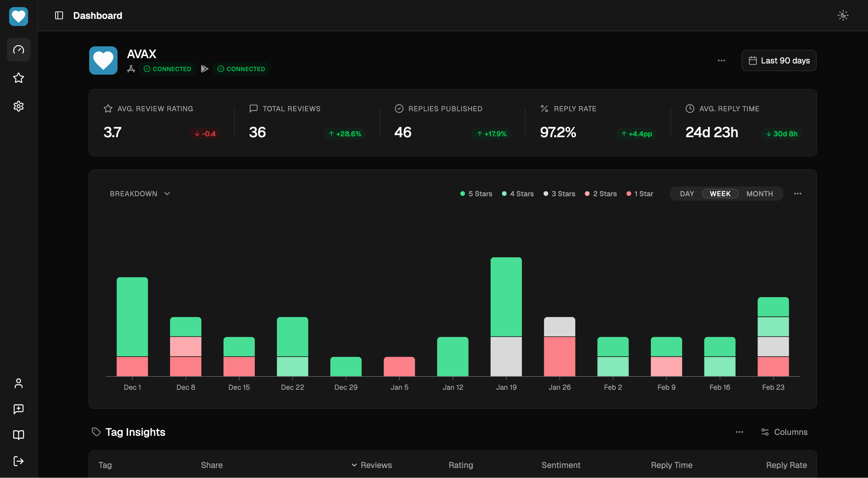Open the Last 90 days date range selector
The width and height of the screenshot is (868, 478).
(x=779, y=60)
